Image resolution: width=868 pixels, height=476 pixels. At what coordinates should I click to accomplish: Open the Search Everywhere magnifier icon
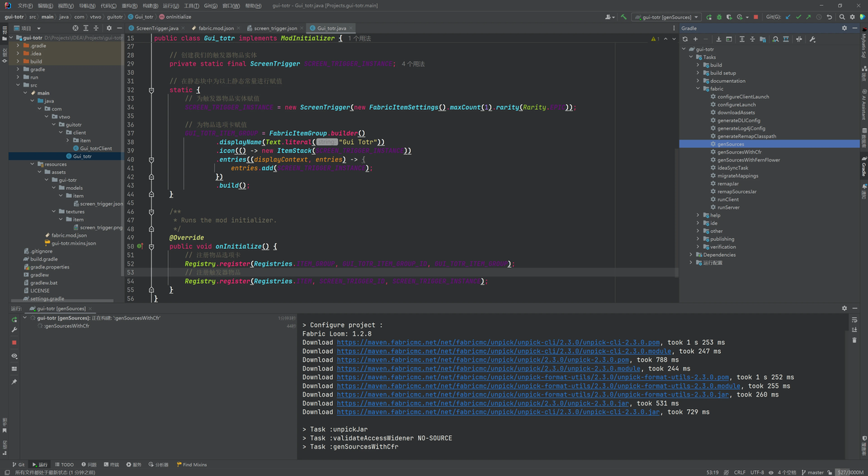[x=842, y=17]
